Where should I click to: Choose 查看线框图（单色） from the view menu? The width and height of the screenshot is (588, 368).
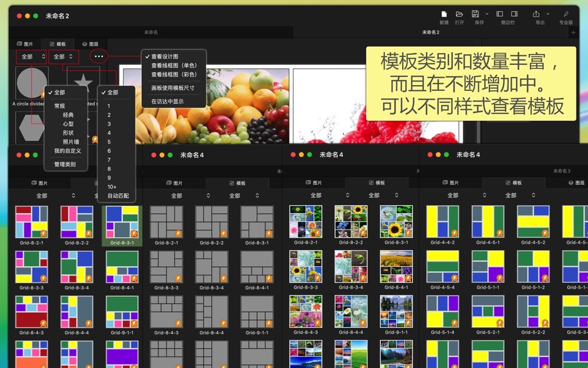[174, 66]
